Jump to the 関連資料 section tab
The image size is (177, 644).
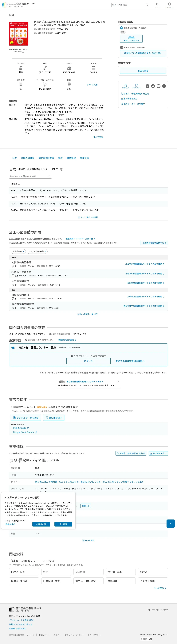(x=84, y=158)
